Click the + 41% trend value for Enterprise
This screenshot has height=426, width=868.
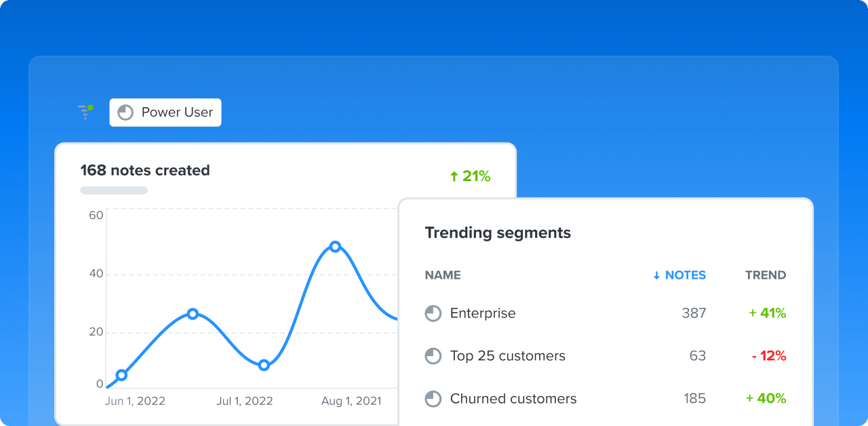(x=766, y=313)
